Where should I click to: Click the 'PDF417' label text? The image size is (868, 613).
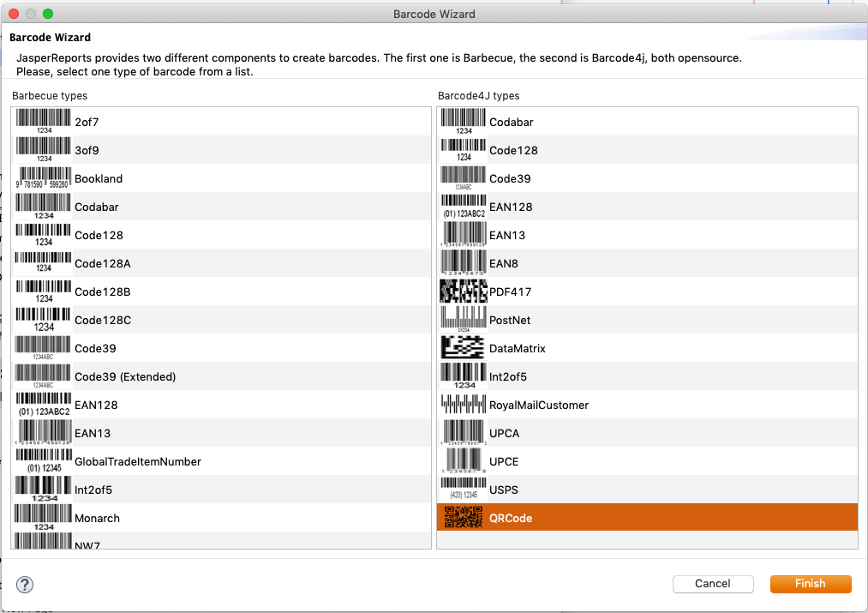[511, 291]
